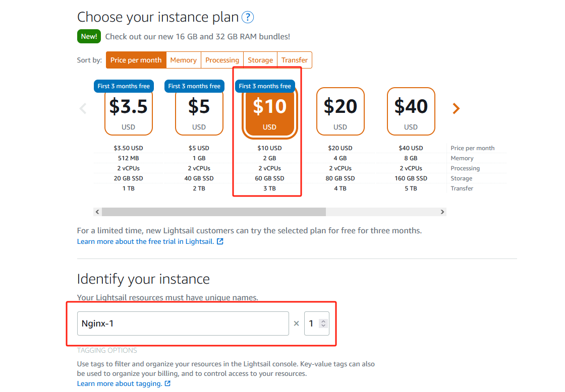The image size is (565, 392).
Task: Click the scrollbar right arrow
Action: click(x=442, y=212)
